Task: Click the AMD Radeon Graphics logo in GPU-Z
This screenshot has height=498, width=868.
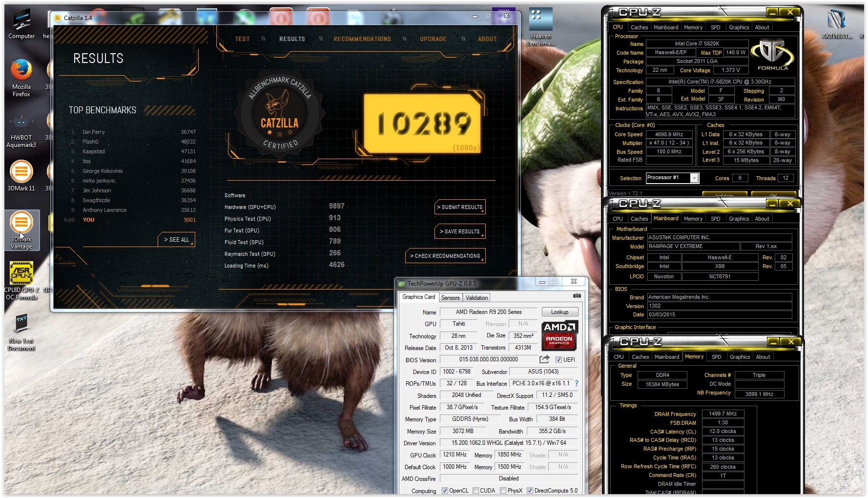Action: [x=559, y=335]
